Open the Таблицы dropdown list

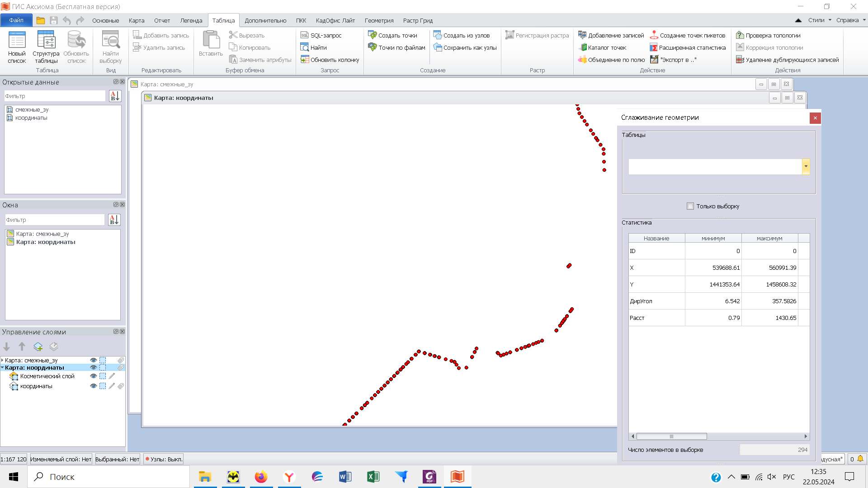click(x=806, y=166)
